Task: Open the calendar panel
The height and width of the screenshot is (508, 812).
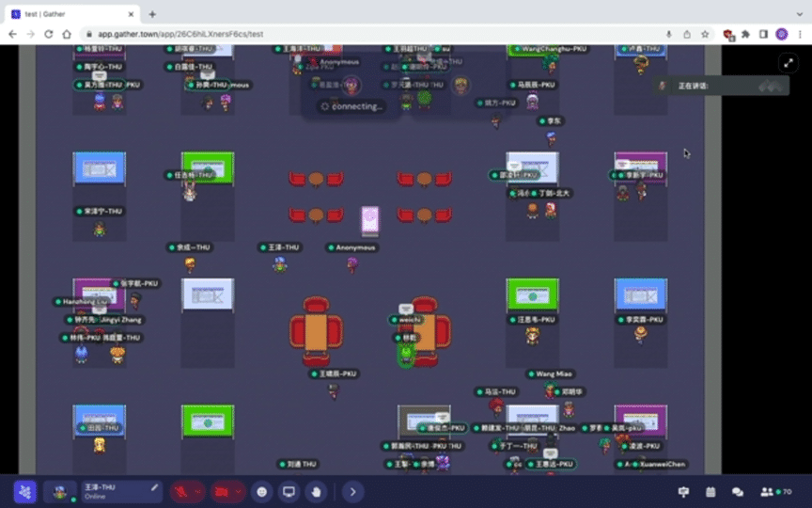Action: pos(710,491)
